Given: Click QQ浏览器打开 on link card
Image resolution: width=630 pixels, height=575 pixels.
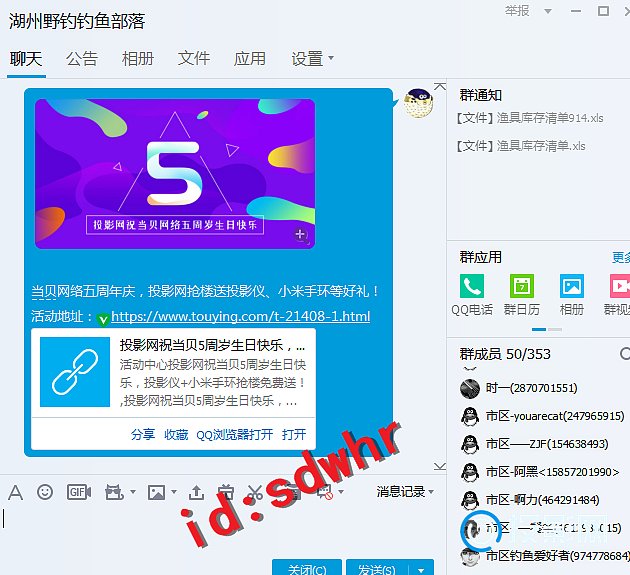Looking at the screenshot, I should tap(235, 434).
